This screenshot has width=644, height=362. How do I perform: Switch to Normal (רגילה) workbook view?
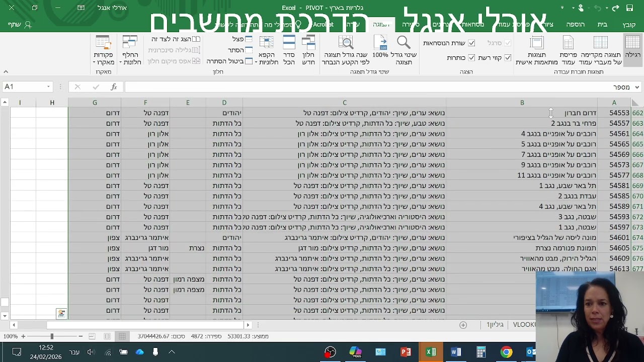point(632,50)
